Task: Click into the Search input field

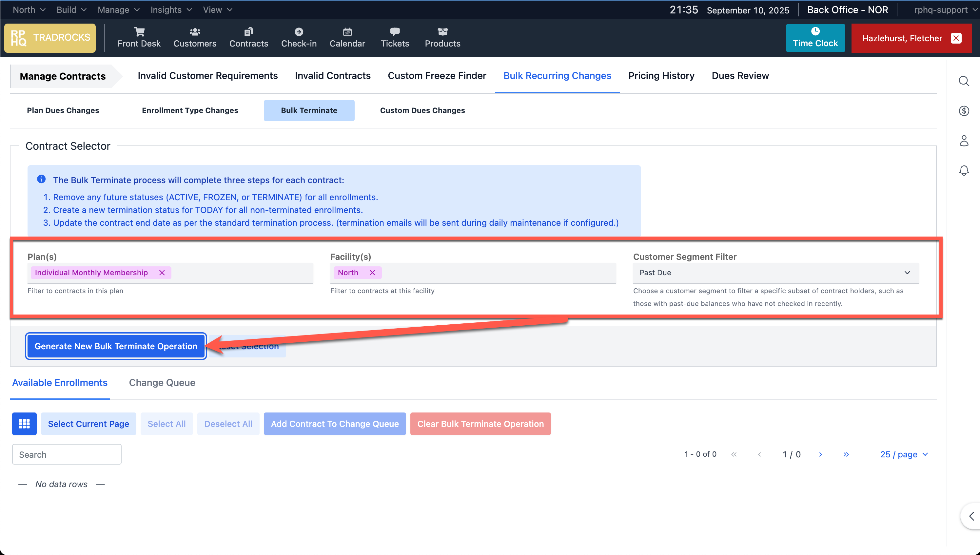Action: point(67,454)
